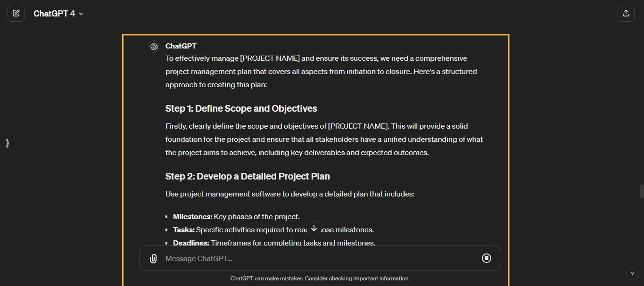Viewport: 644px width, 286px height.
Task: Stop the response generation
Action: click(486, 258)
